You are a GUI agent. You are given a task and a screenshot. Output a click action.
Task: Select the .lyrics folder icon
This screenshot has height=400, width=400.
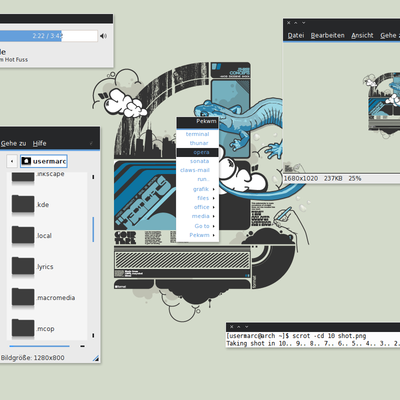click(23, 266)
